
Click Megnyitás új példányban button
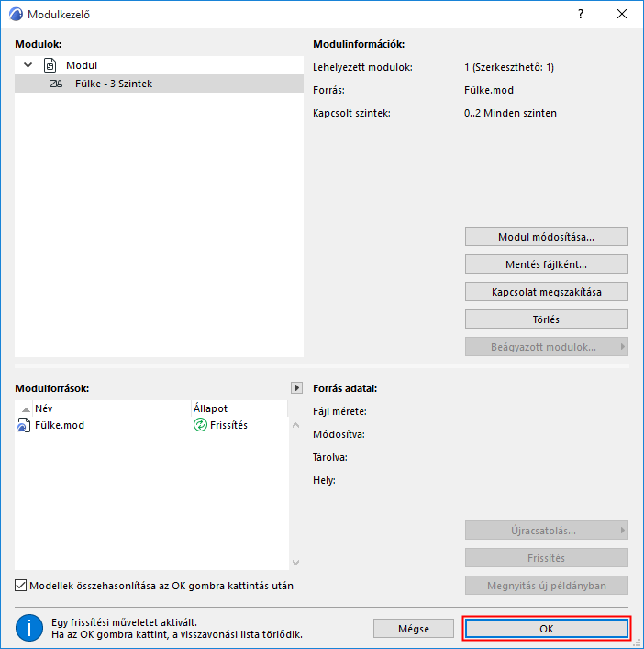pos(546,586)
